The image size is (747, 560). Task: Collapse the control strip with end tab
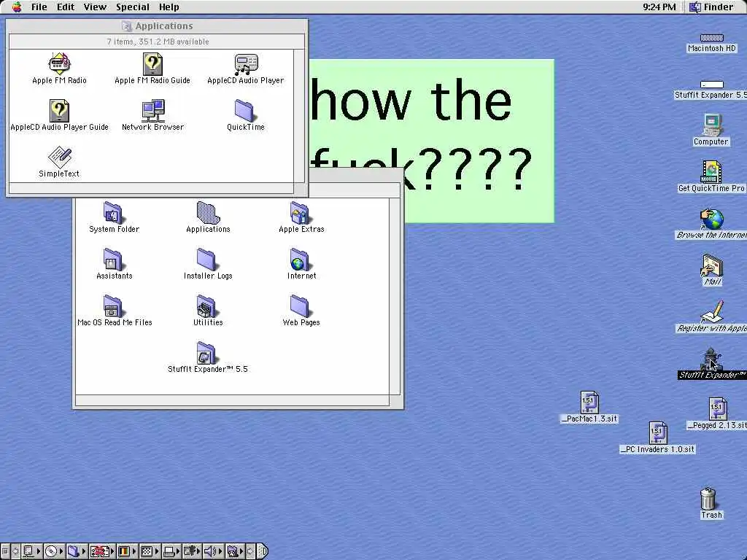(263, 551)
